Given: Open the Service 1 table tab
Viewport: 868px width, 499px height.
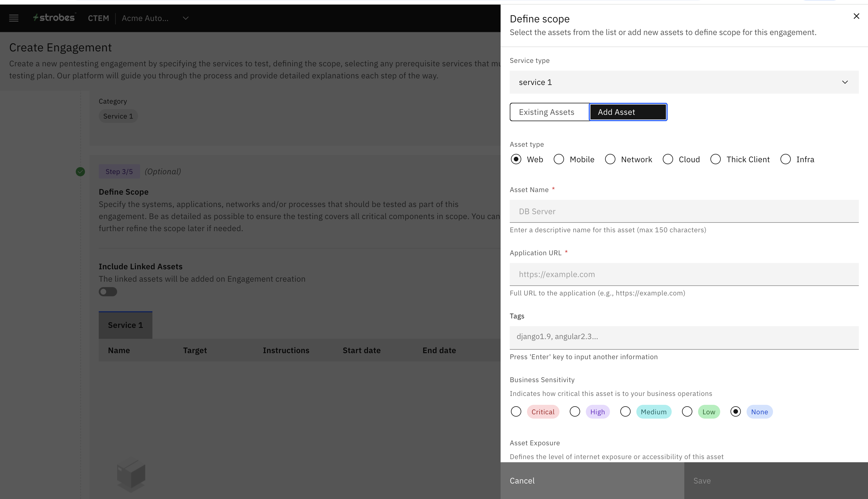Looking at the screenshot, I should 125,325.
